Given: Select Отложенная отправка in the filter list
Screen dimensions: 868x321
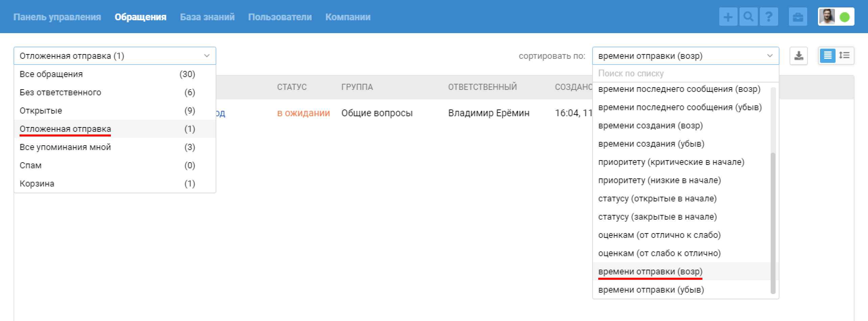Looking at the screenshot, I should pyautogui.click(x=115, y=129).
